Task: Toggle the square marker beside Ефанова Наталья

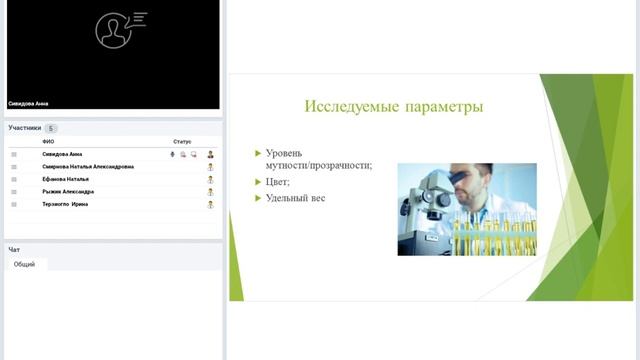Action: 14,180
